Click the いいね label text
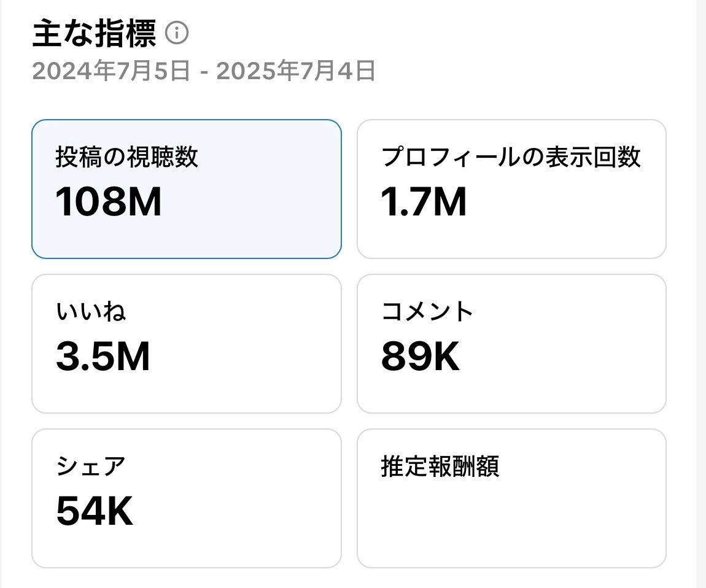This screenshot has width=706, height=588. 91,312
